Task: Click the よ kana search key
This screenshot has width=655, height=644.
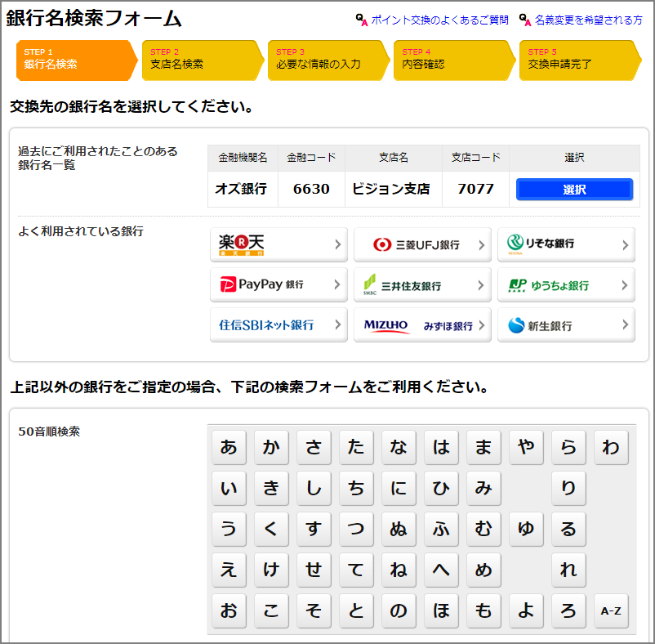Action: click(x=526, y=611)
